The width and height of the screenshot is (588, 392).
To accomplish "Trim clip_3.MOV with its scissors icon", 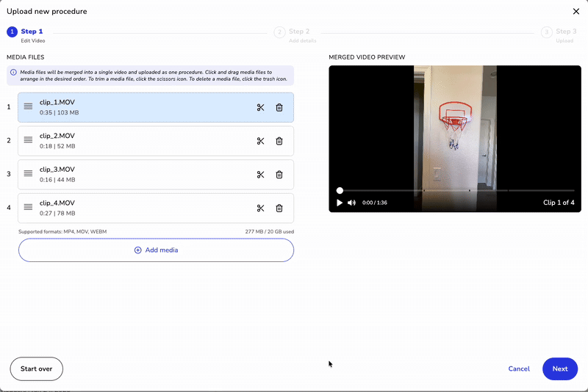I will (260, 175).
